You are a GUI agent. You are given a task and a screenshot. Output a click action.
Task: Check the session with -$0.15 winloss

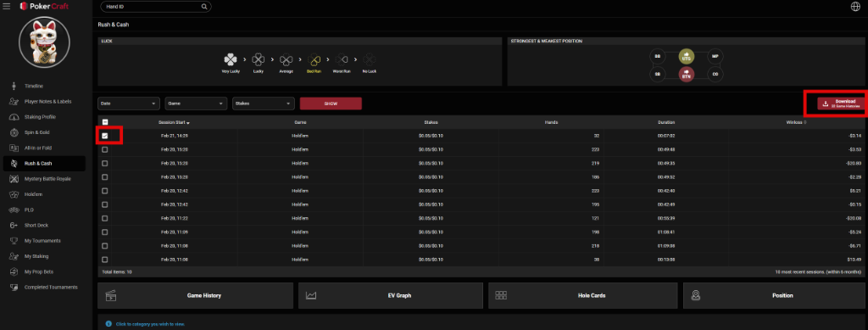[x=105, y=204]
